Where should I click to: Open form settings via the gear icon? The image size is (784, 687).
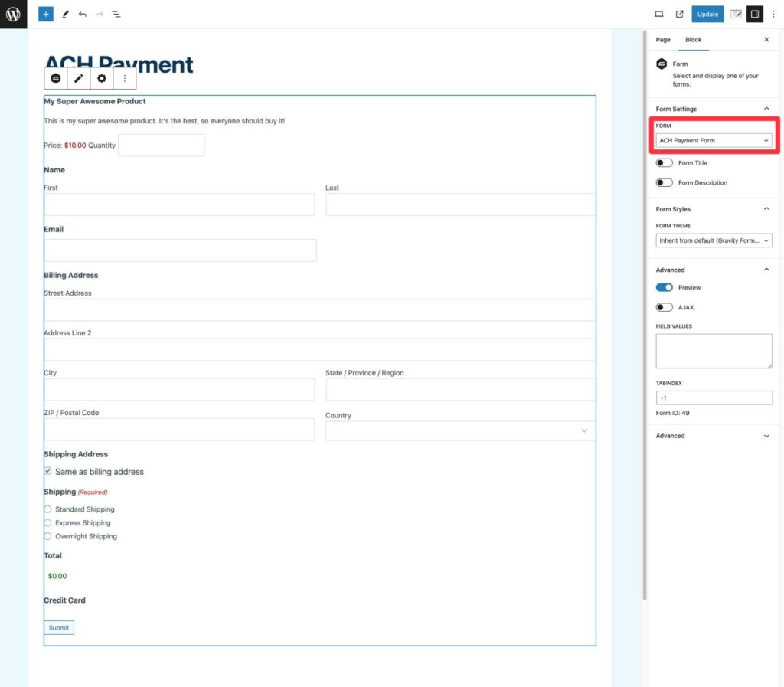click(102, 77)
